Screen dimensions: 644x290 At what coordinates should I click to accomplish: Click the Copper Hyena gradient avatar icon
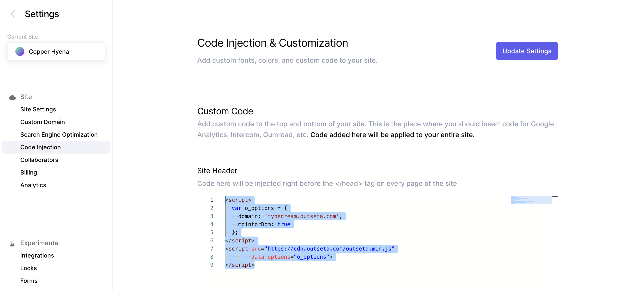pos(20,51)
